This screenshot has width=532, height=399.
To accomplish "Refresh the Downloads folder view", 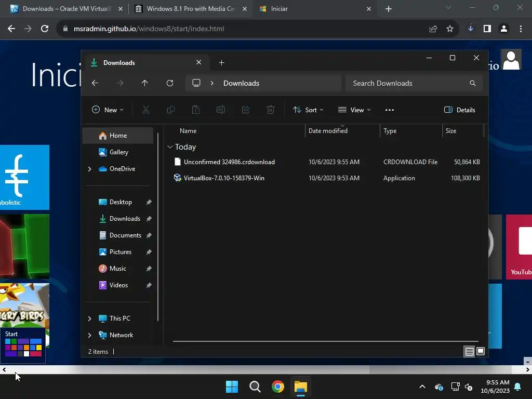I will tap(170, 83).
